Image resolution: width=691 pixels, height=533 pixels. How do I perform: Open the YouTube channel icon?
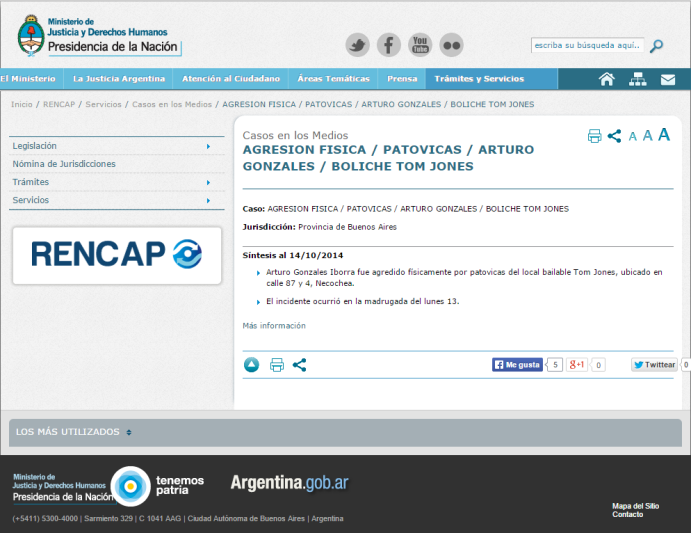pos(420,45)
